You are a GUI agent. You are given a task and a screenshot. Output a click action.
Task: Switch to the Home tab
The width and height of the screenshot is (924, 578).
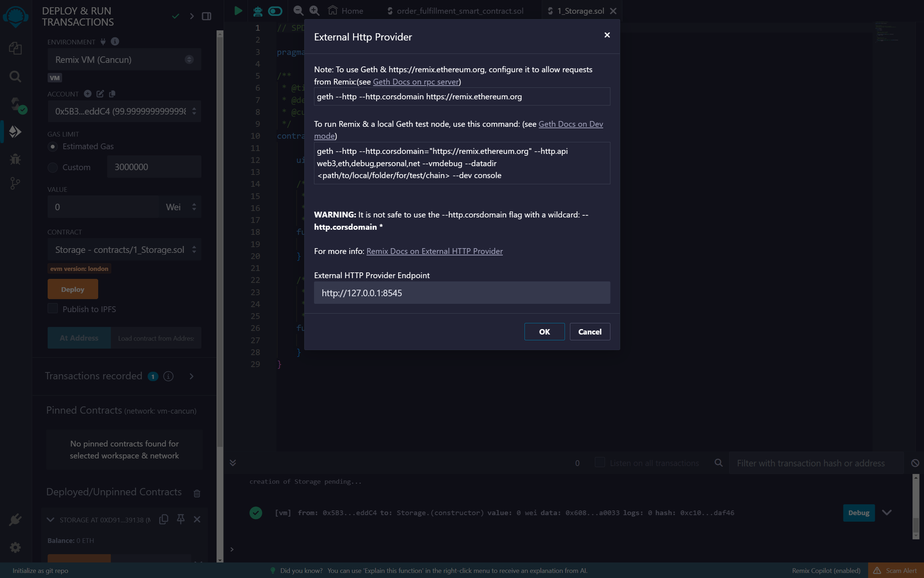(345, 11)
